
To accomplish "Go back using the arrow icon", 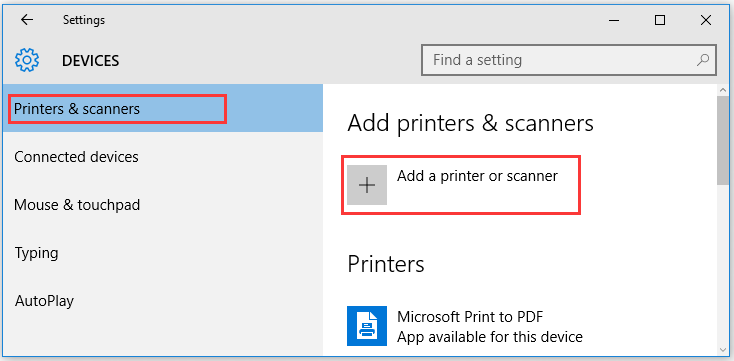I will tap(27, 20).
